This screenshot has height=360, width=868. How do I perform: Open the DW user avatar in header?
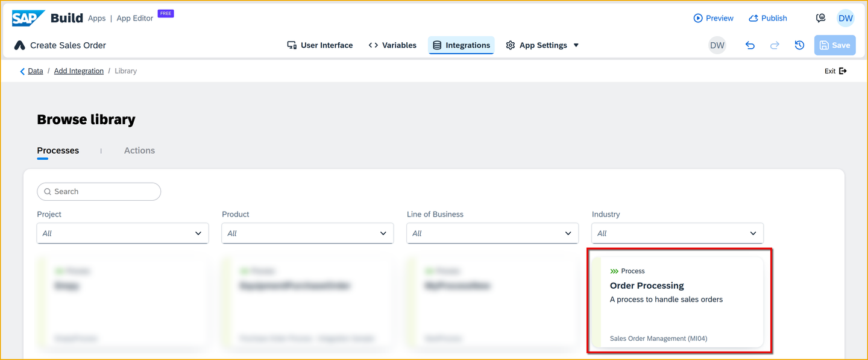(x=846, y=18)
